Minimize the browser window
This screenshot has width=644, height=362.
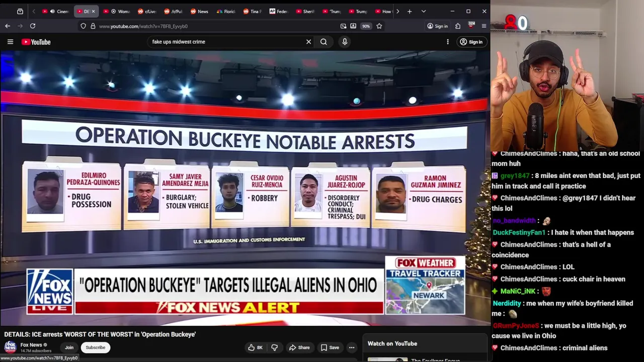point(452,11)
